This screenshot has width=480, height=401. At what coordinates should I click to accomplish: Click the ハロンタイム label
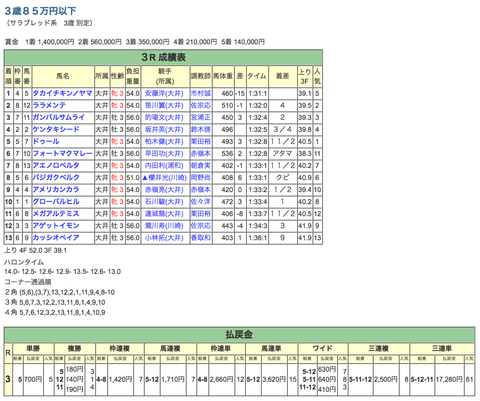pos(24,262)
